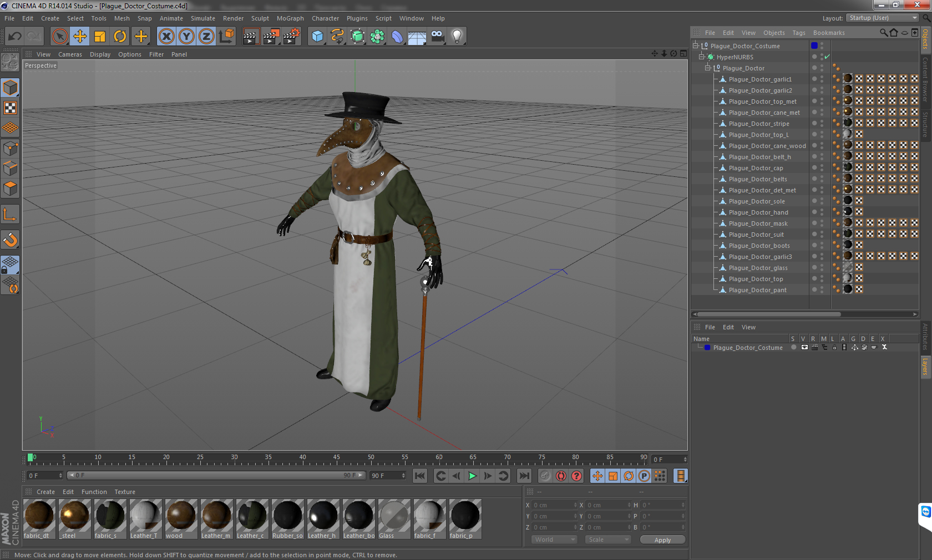The height and width of the screenshot is (560, 932).
Task: Toggle layer View eye for Plague_Doctor_Costume
Action: coord(804,347)
